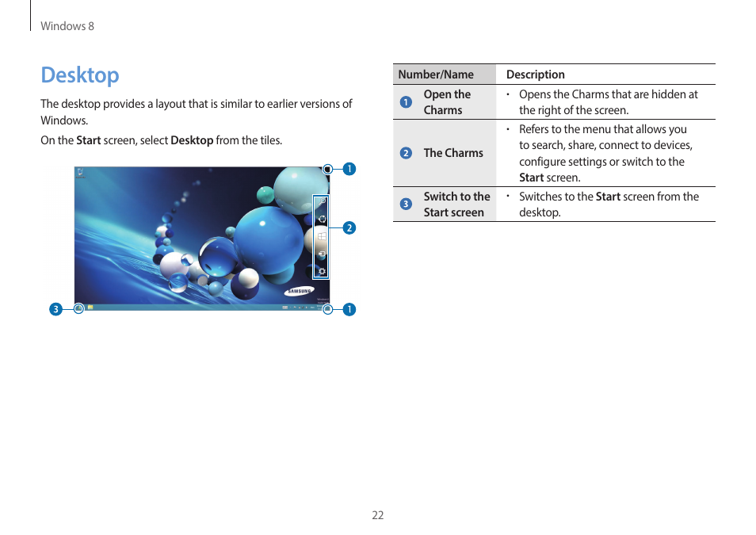Click the sentence 'The desktop provides a layout'

point(197,112)
